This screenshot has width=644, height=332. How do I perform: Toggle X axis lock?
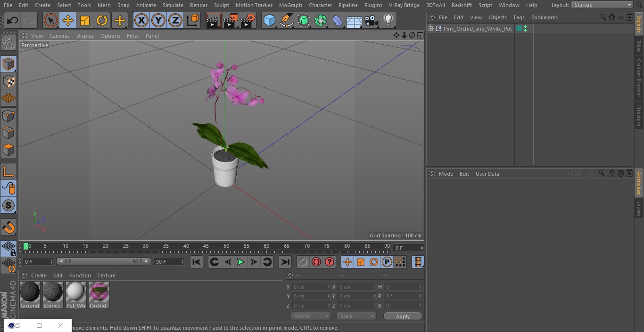coord(141,20)
